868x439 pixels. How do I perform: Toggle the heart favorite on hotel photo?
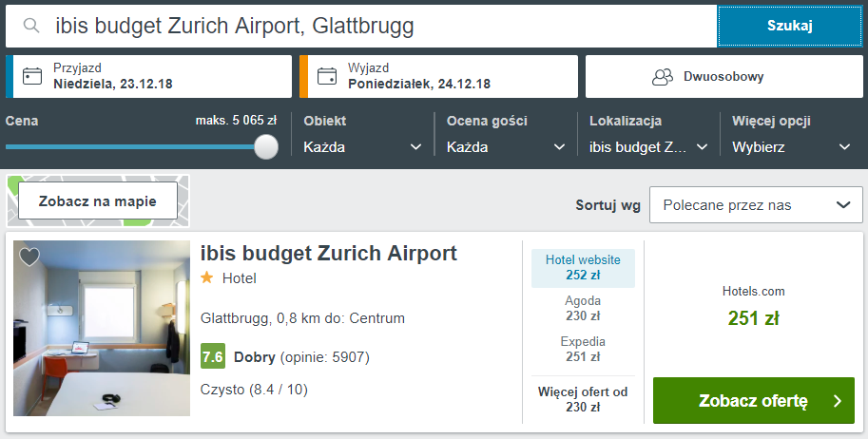(29, 257)
